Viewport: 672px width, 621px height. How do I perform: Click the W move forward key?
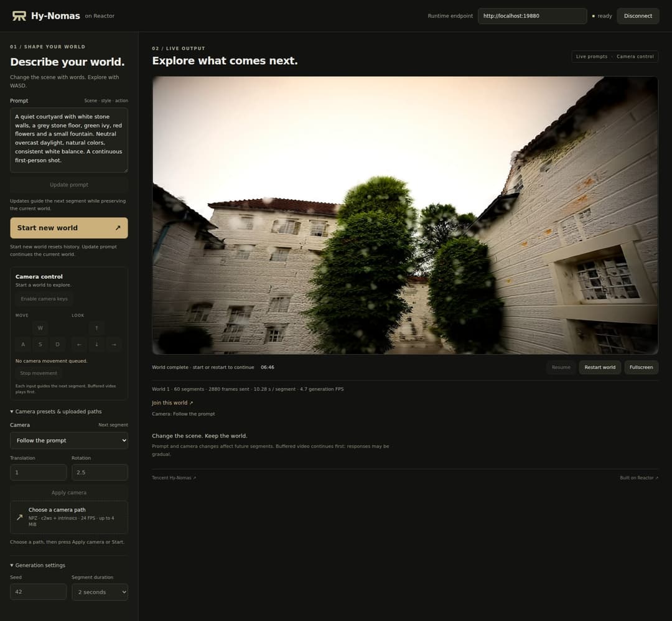40,328
